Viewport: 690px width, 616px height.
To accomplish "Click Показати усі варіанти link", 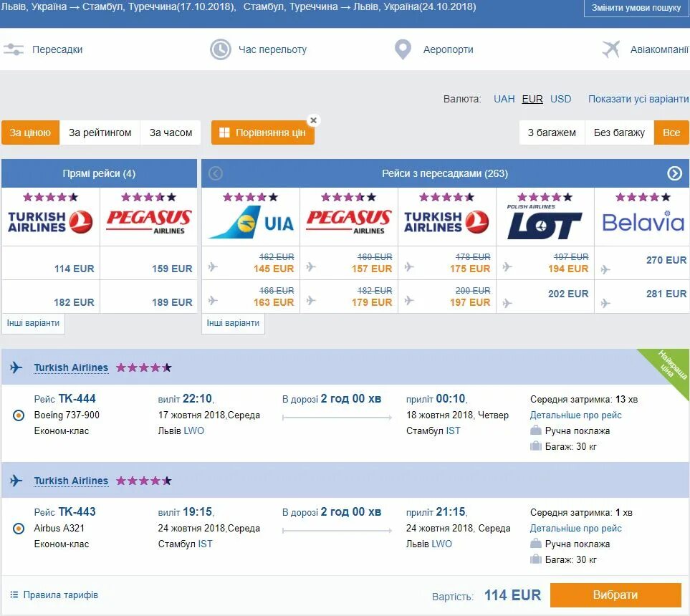I will [638, 99].
